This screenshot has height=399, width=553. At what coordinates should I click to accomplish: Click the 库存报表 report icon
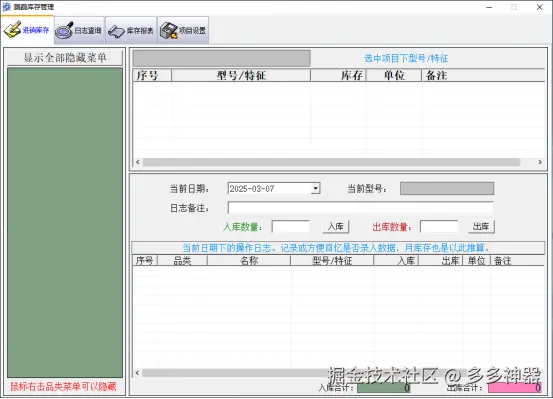point(116,31)
